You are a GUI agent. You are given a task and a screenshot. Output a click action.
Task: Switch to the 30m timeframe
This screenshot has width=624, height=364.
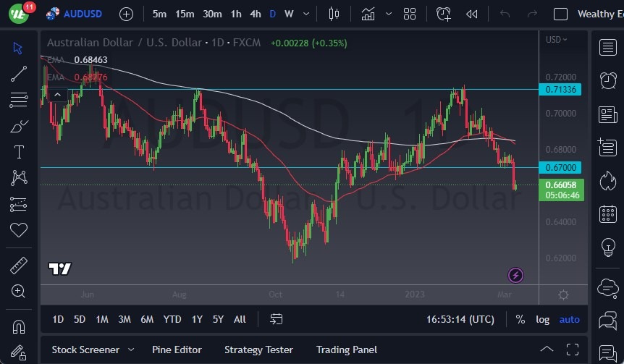[x=212, y=14]
